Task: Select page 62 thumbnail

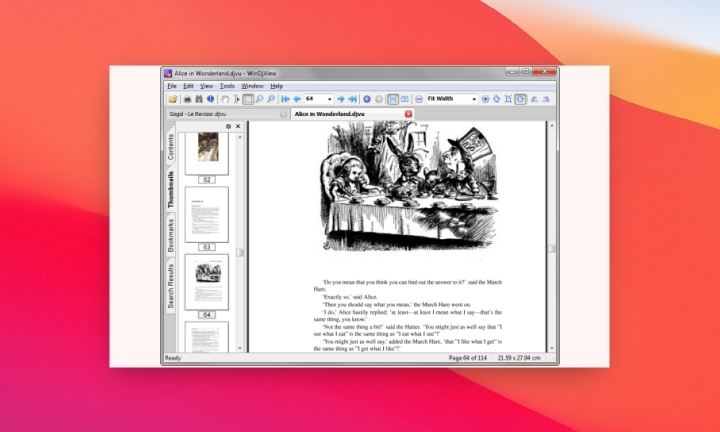Action: (x=207, y=154)
